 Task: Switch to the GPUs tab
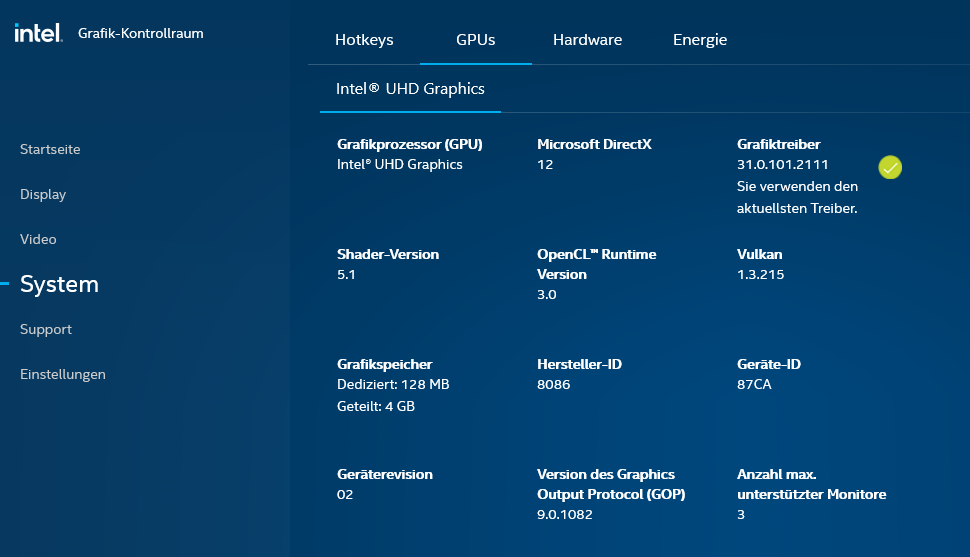click(475, 40)
